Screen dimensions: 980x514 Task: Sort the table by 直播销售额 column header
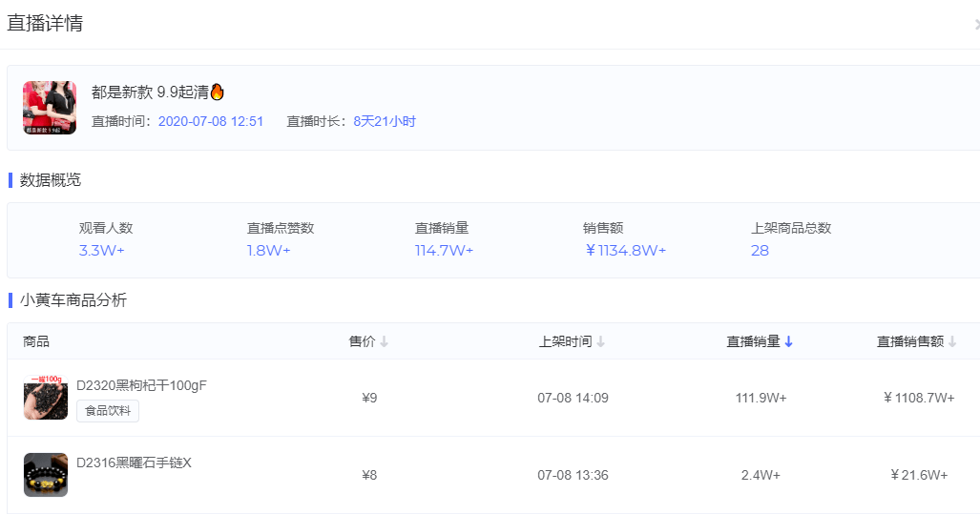(910, 342)
